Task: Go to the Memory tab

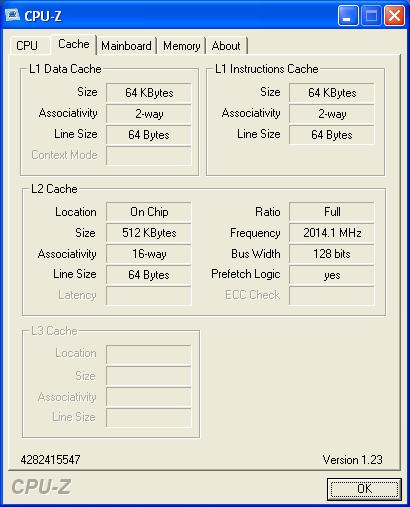Action: pyautogui.click(x=182, y=46)
